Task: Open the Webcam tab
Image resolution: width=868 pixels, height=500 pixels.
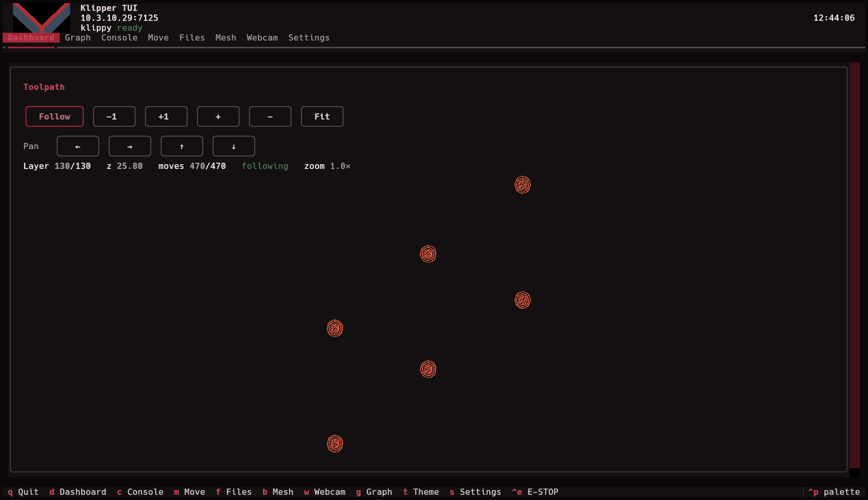Action: click(x=262, y=37)
